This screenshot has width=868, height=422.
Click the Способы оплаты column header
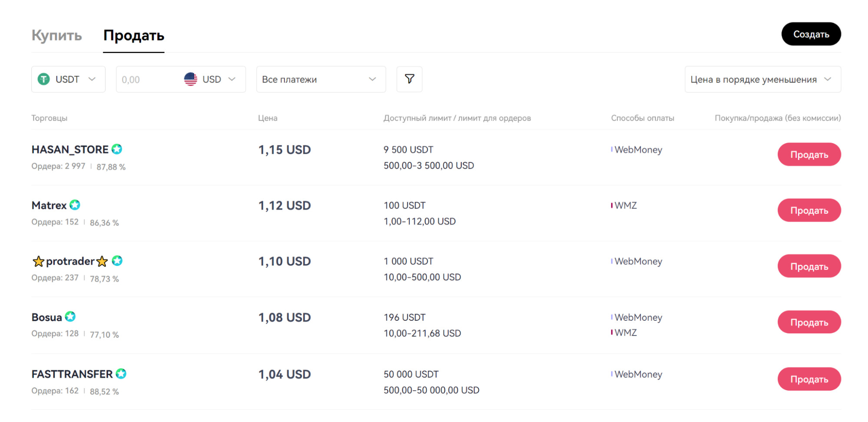point(643,118)
